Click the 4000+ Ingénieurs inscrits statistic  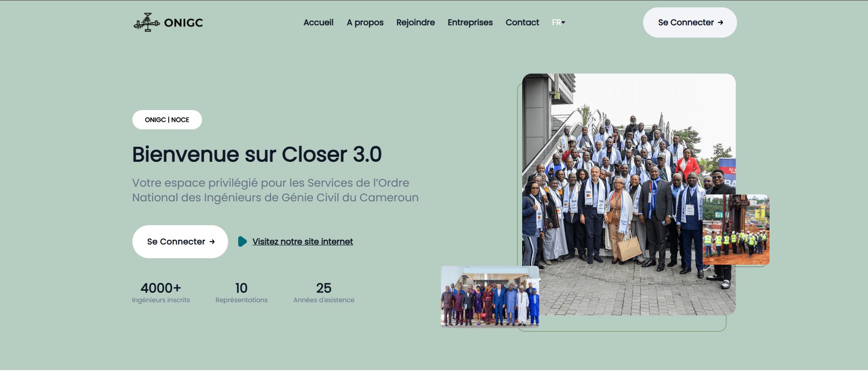coord(161,293)
